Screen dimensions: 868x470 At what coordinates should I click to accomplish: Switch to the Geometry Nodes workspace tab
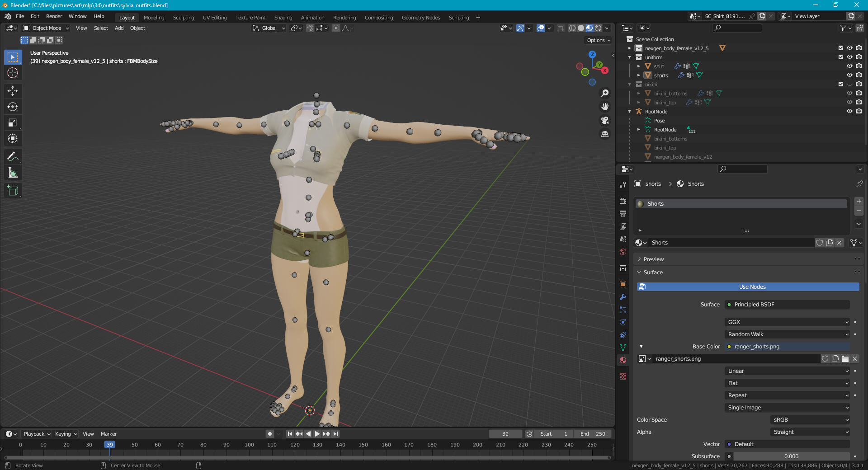(x=420, y=18)
